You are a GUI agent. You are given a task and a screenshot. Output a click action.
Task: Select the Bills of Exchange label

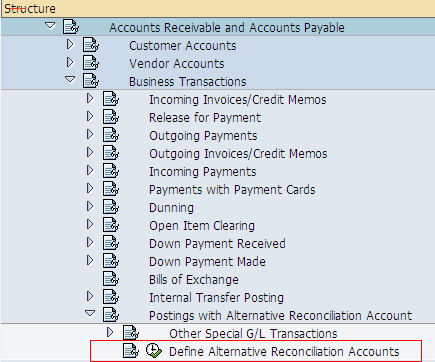click(194, 279)
